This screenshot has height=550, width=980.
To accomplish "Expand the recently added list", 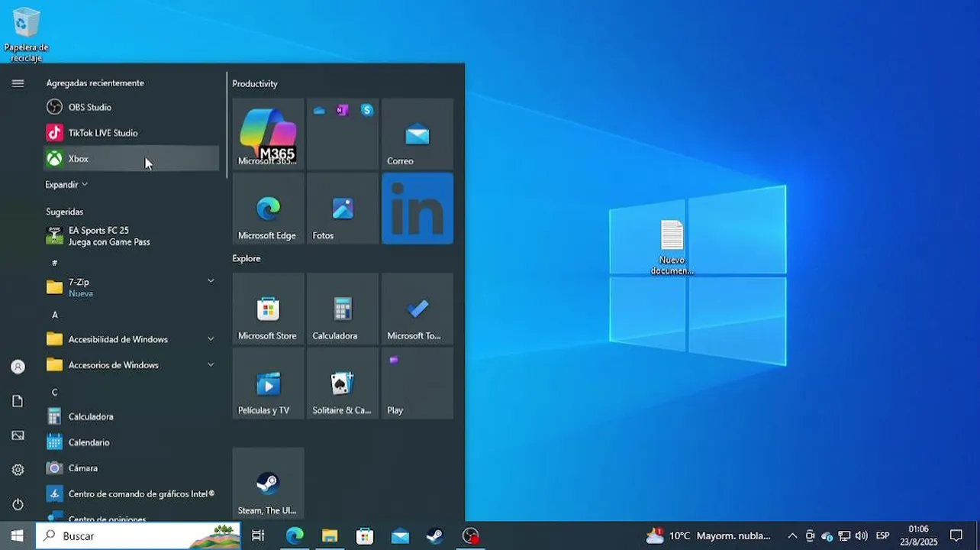I will 67,185.
